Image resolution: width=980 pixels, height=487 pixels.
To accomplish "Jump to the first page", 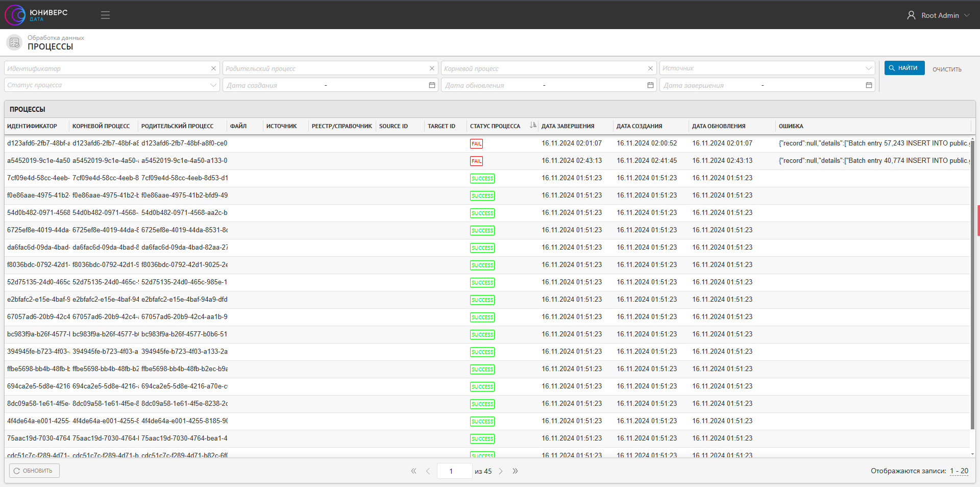I will pos(413,471).
